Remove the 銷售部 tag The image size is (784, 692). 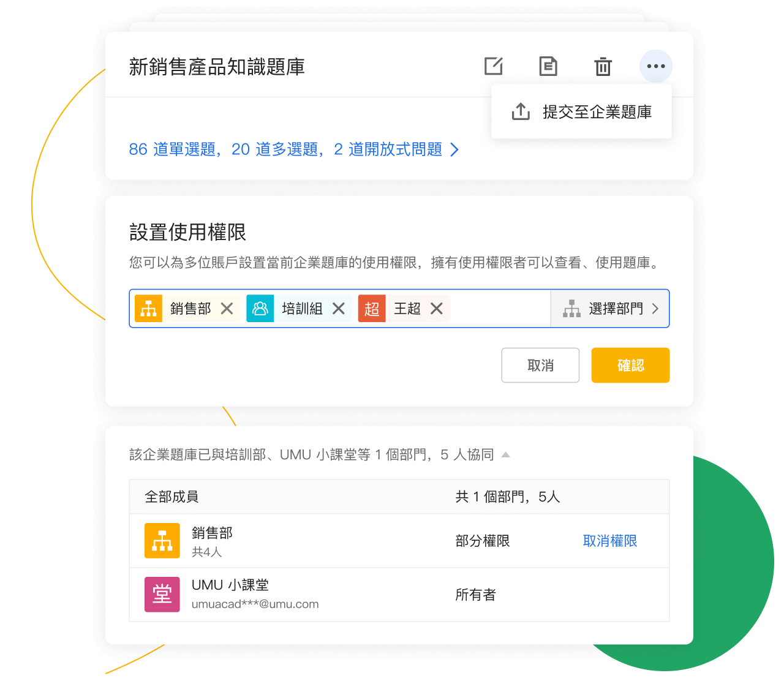227,309
